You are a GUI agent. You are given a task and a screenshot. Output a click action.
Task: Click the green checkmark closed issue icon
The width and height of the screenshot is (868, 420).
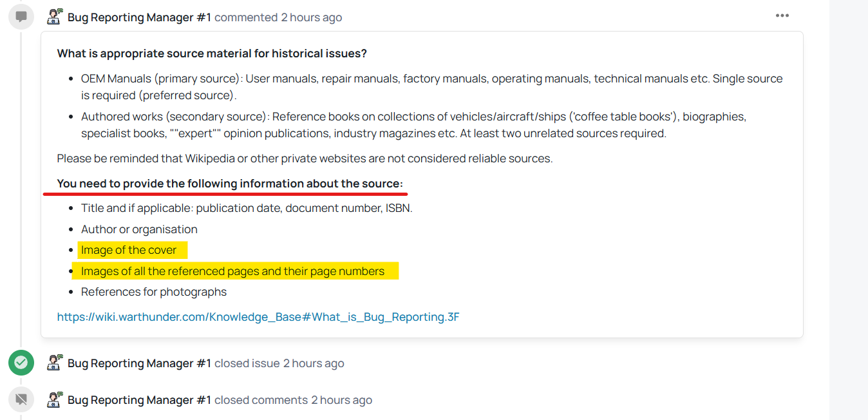(21, 363)
